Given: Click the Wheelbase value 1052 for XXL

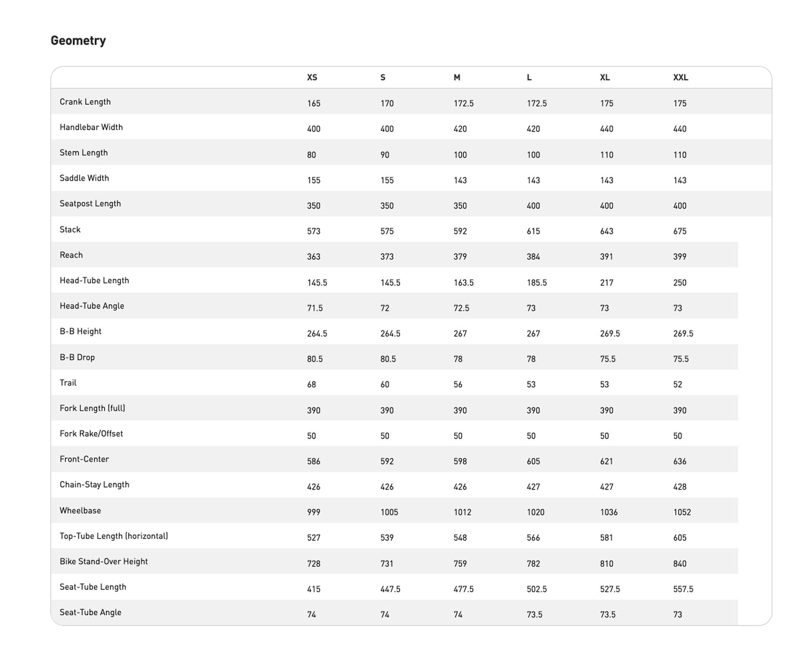Looking at the screenshot, I should point(682,512).
